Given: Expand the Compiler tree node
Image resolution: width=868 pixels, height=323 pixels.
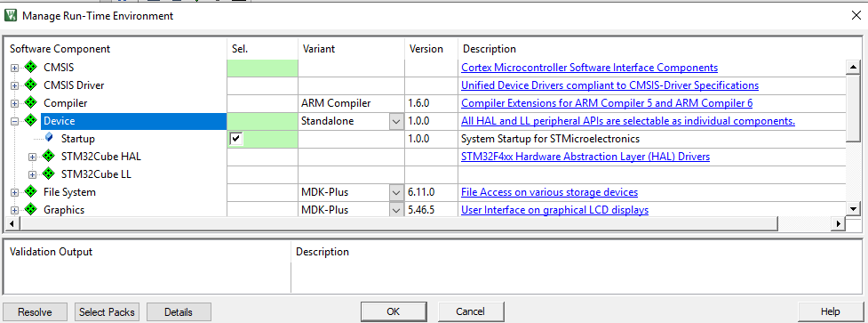Looking at the screenshot, I should click(x=14, y=103).
